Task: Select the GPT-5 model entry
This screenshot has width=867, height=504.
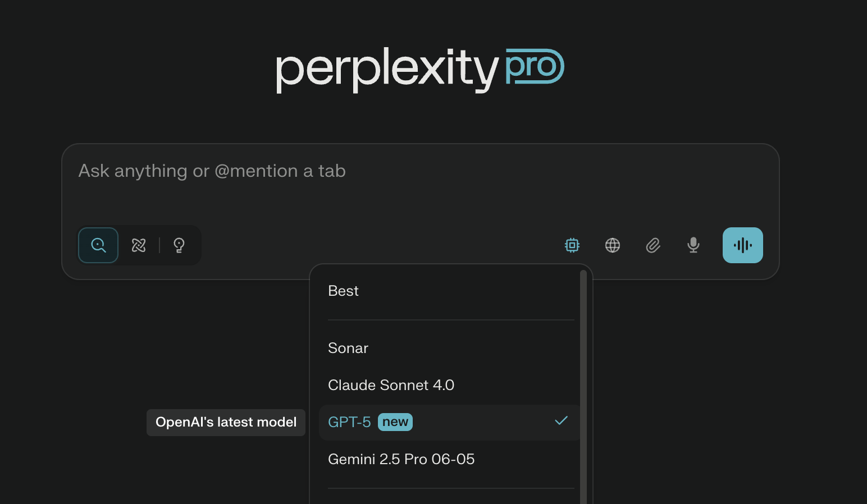Action: click(x=449, y=422)
